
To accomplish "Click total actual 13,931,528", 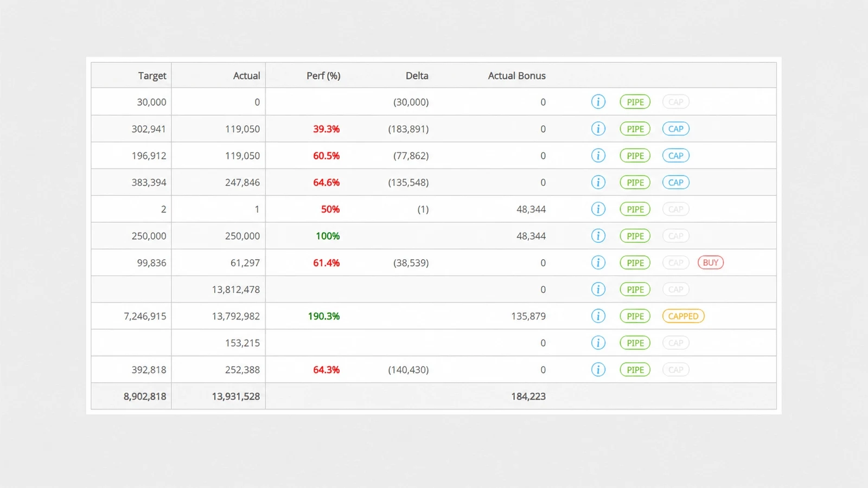I will click(235, 396).
